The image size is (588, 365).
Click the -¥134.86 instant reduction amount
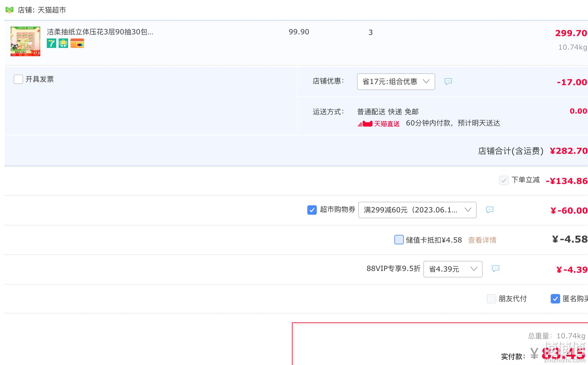pos(567,181)
